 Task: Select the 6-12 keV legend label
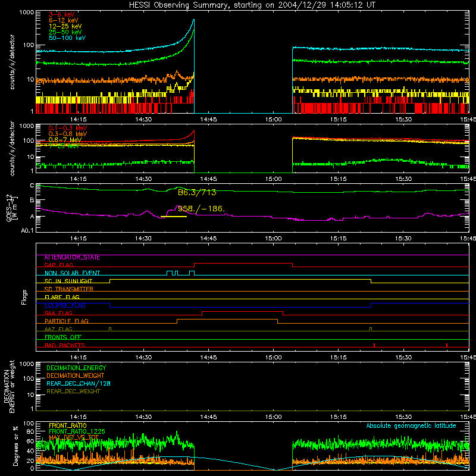tap(64, 20)
